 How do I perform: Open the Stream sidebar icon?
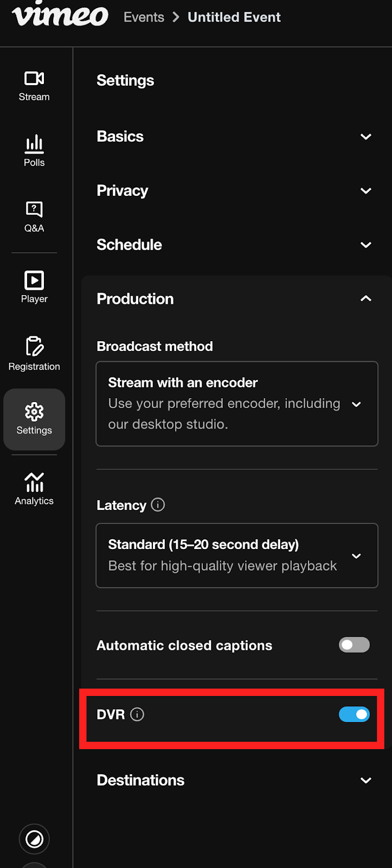point(34,86)
